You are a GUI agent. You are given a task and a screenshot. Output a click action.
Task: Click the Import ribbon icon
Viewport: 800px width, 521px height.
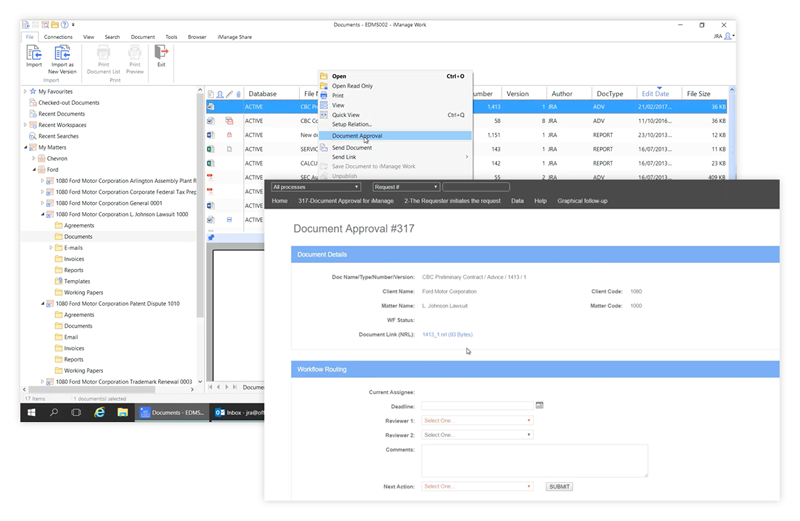point(34,53)
